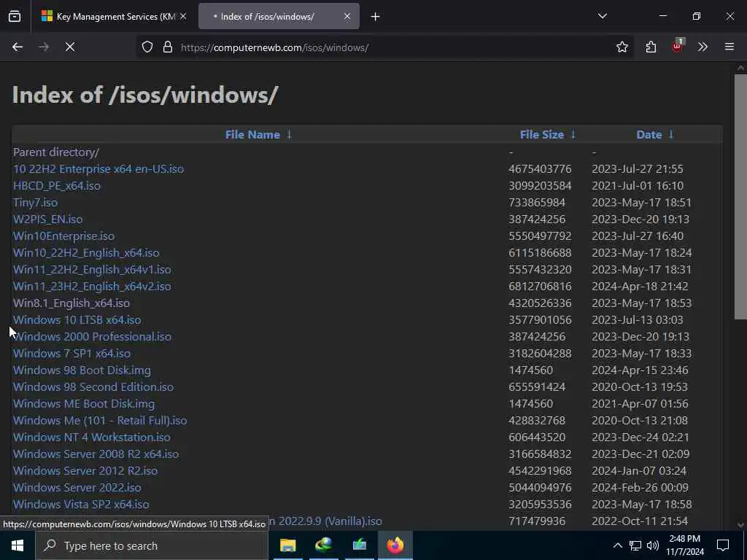Viewport: 747px width, 560px height.
Task: Download Windows ME Boot Disk.img
Action: point(84,404)
